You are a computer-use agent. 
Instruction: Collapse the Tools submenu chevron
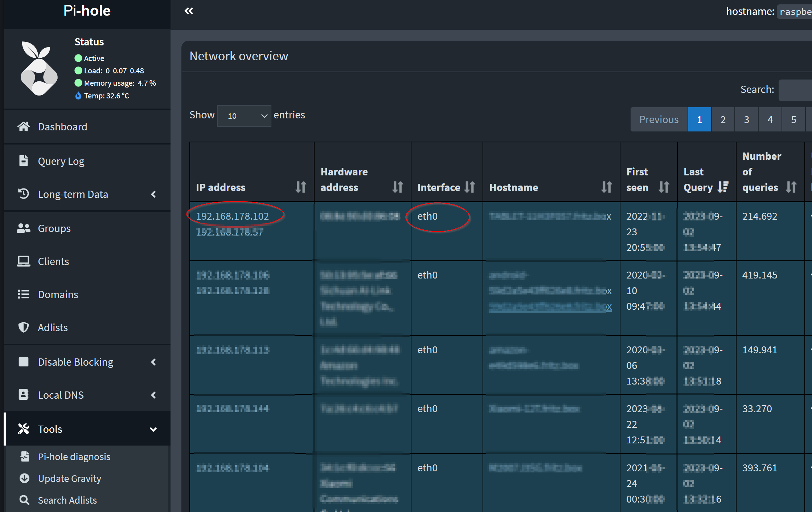click(153, 429)
